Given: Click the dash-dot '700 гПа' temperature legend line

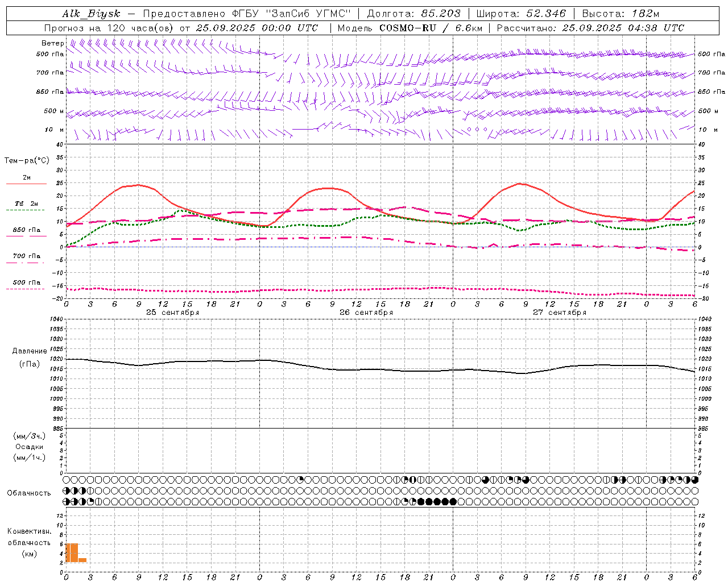Looking at the screenshot, I should 25,263.
